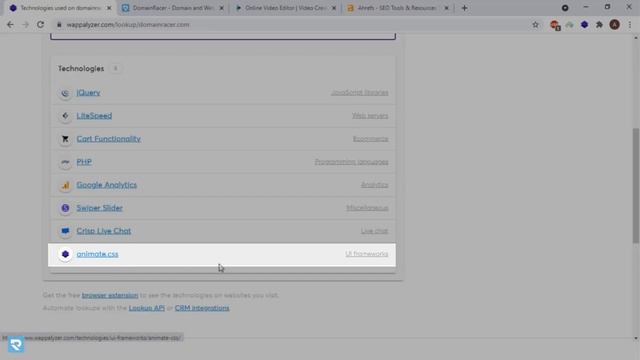The image size is (640, 360).
Task: Go forward to the next page
Action: pos(25,25)
